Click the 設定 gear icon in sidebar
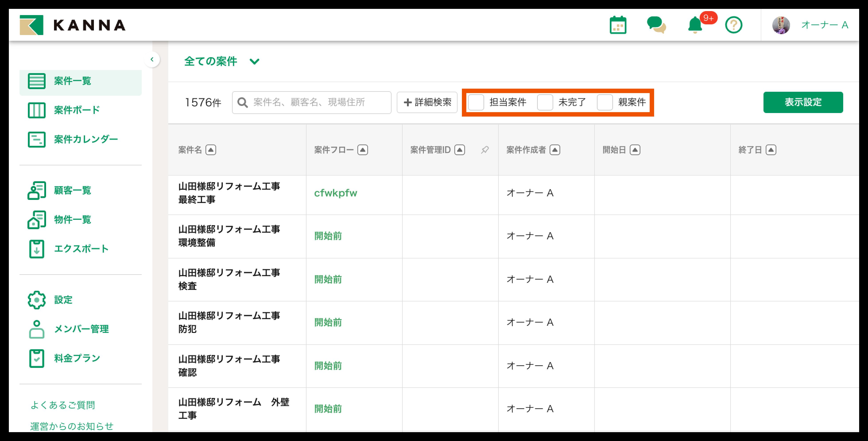Image resolution: width=868 pixels, height=441 pixels. [x=36, y=300]
